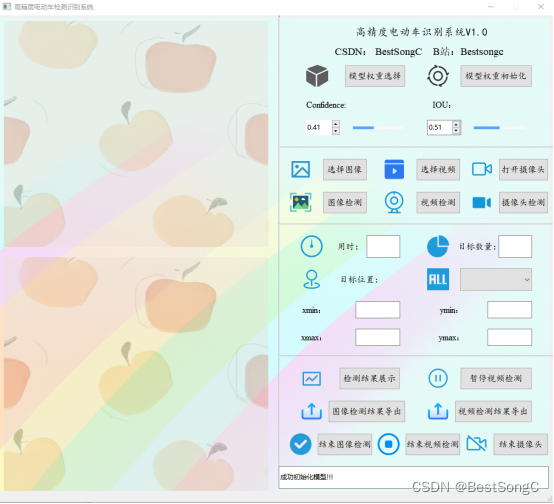Screen dimensions: 554x504
Task: Pause with 暂停视频检测 button
Action: click(x=496, y=379)
